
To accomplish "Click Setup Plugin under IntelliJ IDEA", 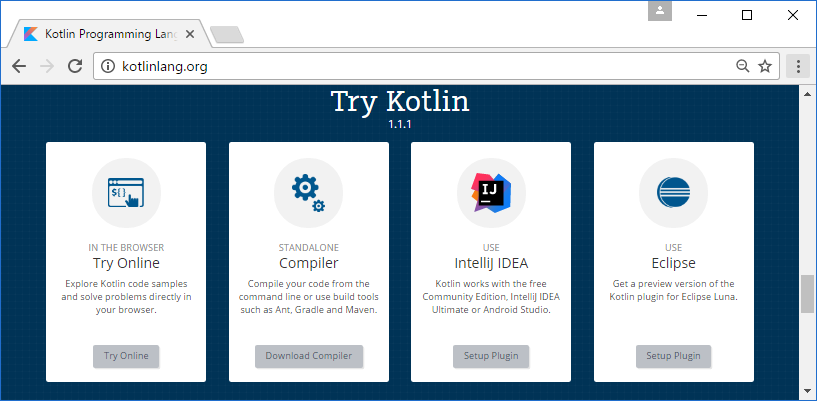I will pyautogui.click(x=491, y=356).
